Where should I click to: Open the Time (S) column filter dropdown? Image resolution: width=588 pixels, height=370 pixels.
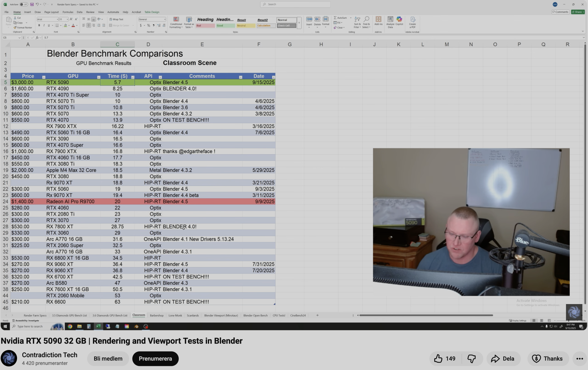click(133, 77)
